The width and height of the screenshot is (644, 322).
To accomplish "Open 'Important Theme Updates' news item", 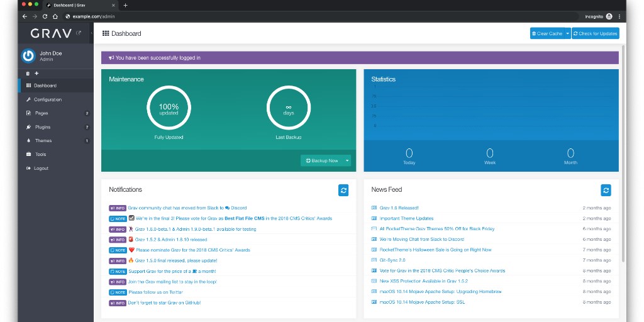I will click(x=406, y=218).
